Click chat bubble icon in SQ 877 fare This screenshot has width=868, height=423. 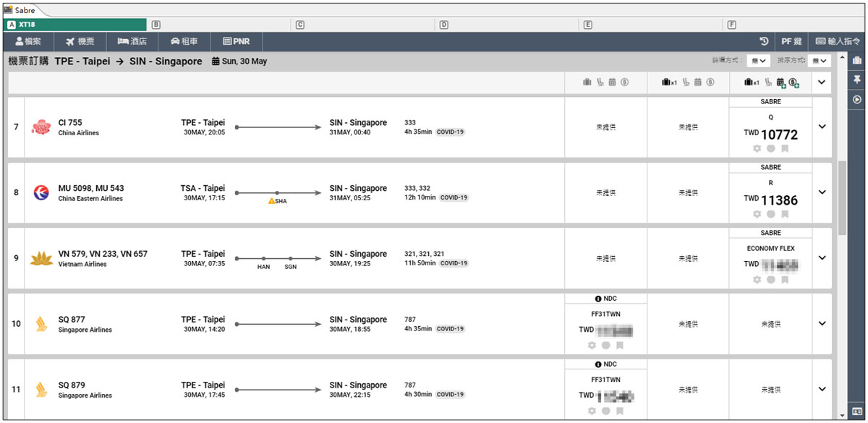pos(605,346)
